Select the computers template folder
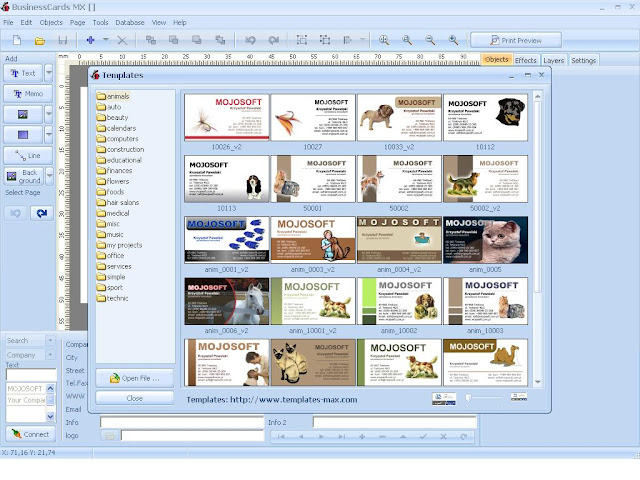 click(118, 139)
